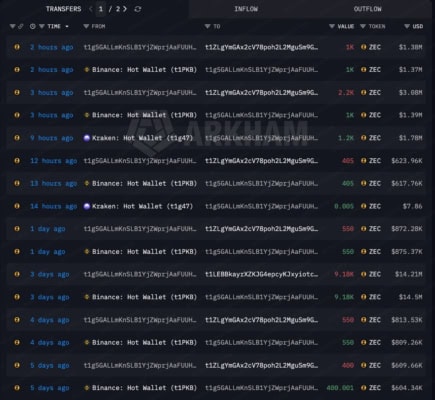This screenshot has width=435, height=400.
Task: Click the ZEC token icon in the $1.39M row
Action: (364, 115)
